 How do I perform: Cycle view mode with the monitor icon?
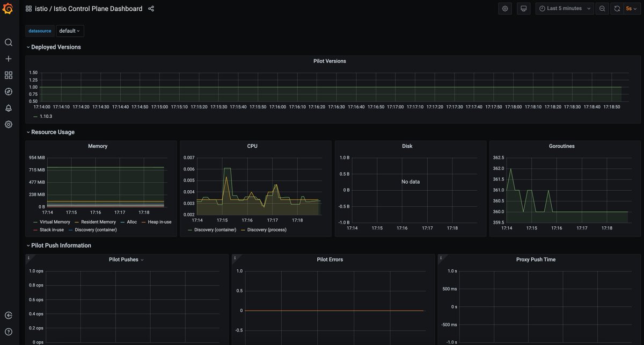(524, 9)
